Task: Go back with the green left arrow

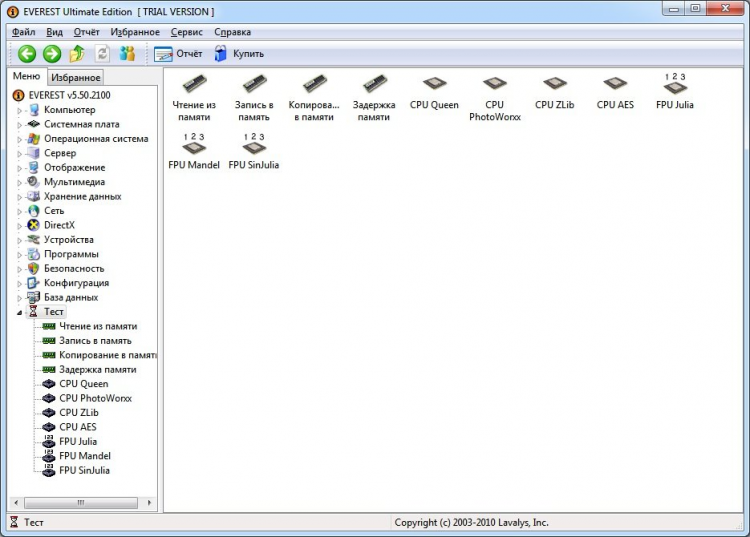Action: 27,54
